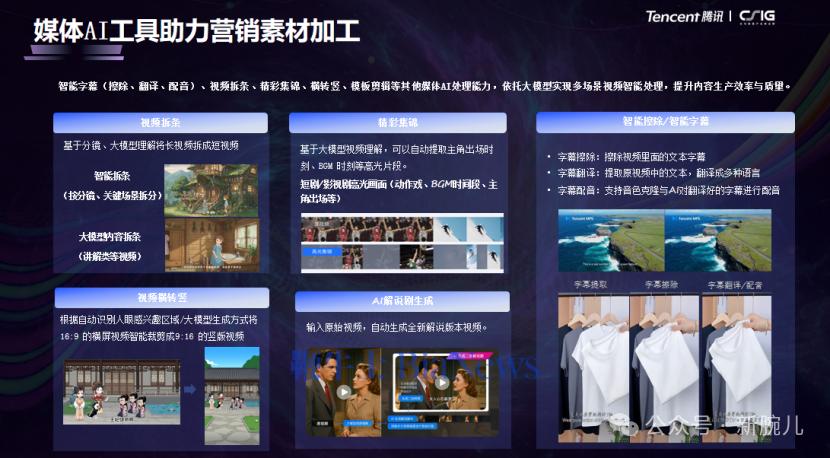Viewport: 830px width, 458px height.
Task: Open the left coastal cliff image with subtitles
Action: pos(611,240)
